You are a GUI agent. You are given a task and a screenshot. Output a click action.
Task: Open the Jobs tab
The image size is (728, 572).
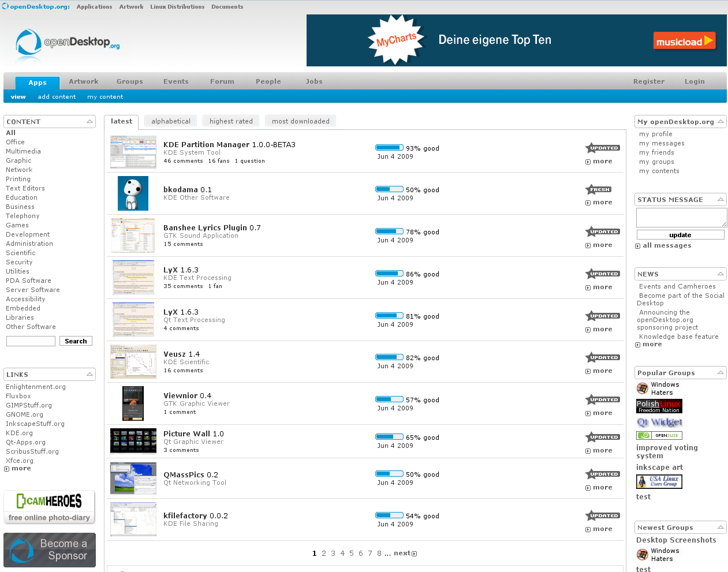tap(314, 81)
